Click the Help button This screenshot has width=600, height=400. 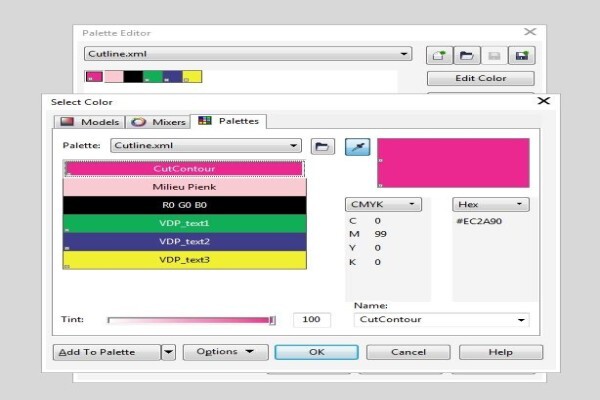(501, 352)
